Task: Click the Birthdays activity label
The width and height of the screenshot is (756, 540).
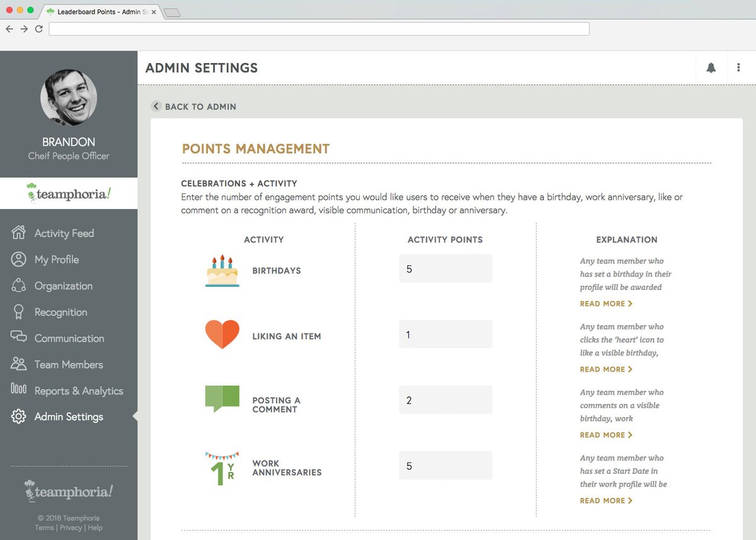Action: [277, 270]
